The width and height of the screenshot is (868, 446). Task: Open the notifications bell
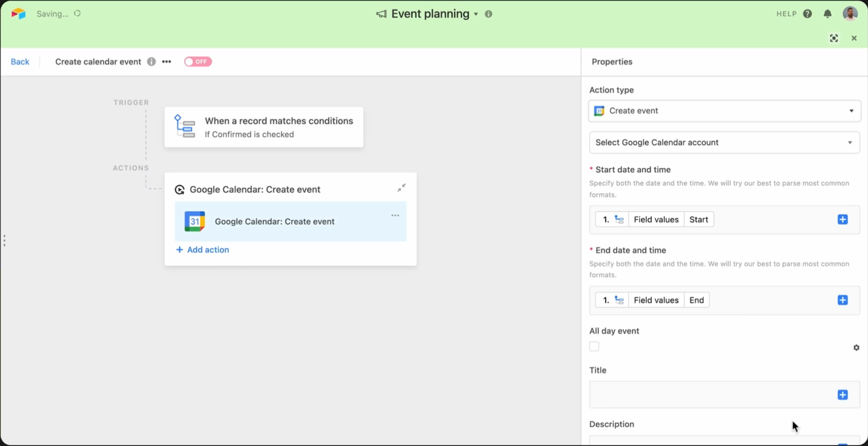[x=827, y=14]
